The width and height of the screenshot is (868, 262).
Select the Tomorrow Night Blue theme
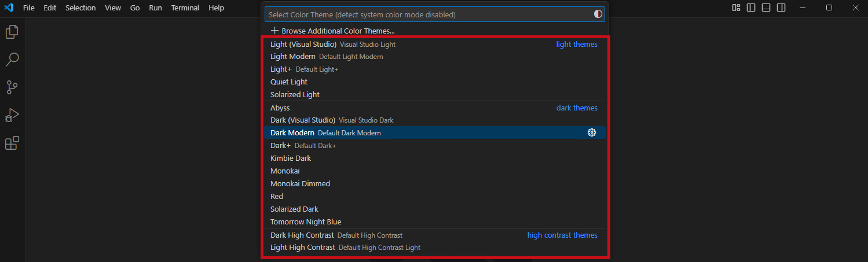435,222
